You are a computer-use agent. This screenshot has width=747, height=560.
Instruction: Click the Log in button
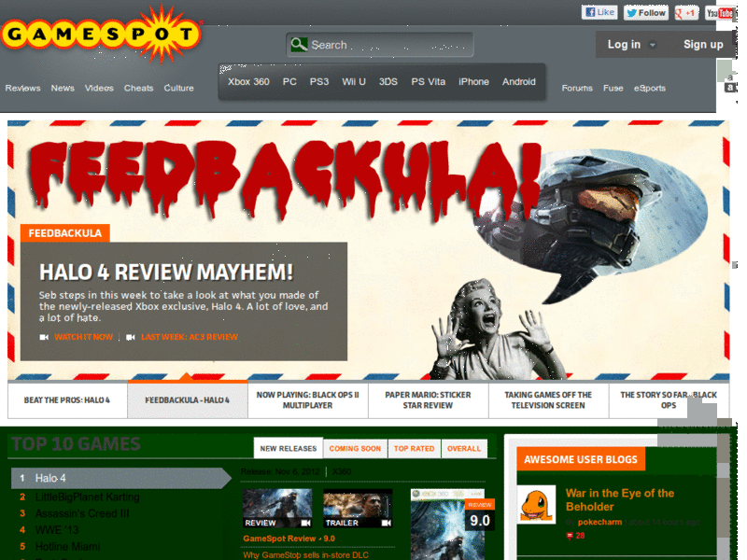coord(624,44)
